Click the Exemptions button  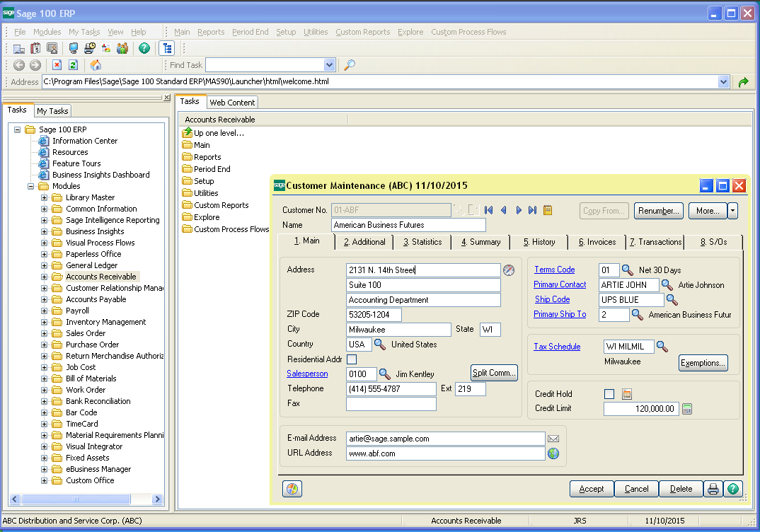pos(703,363)
